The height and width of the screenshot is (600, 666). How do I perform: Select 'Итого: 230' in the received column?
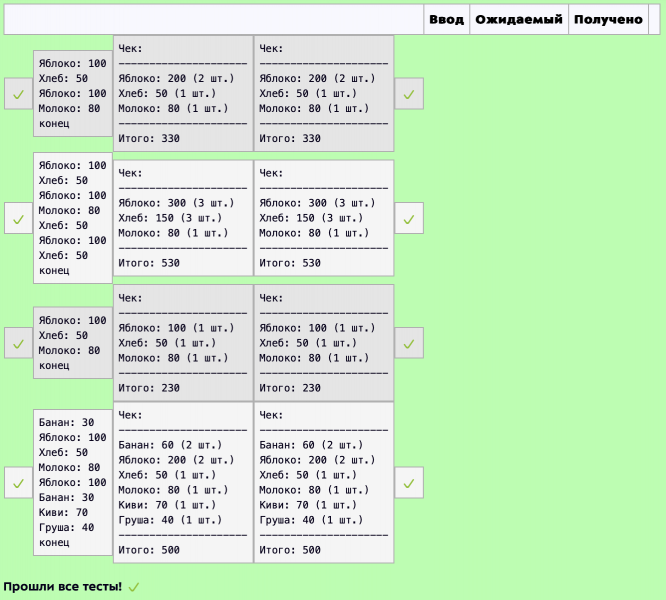click(x=290, y=388)
